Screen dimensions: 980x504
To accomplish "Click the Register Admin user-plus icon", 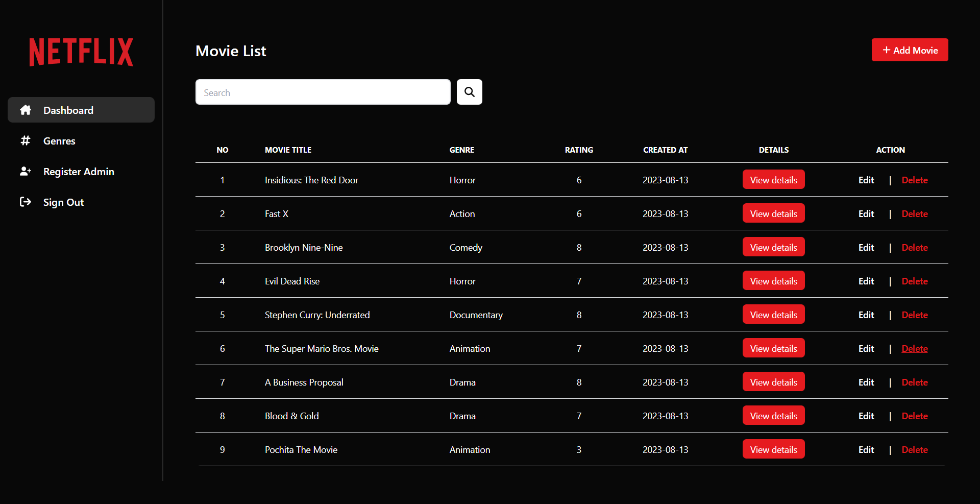I will (26, 171).
